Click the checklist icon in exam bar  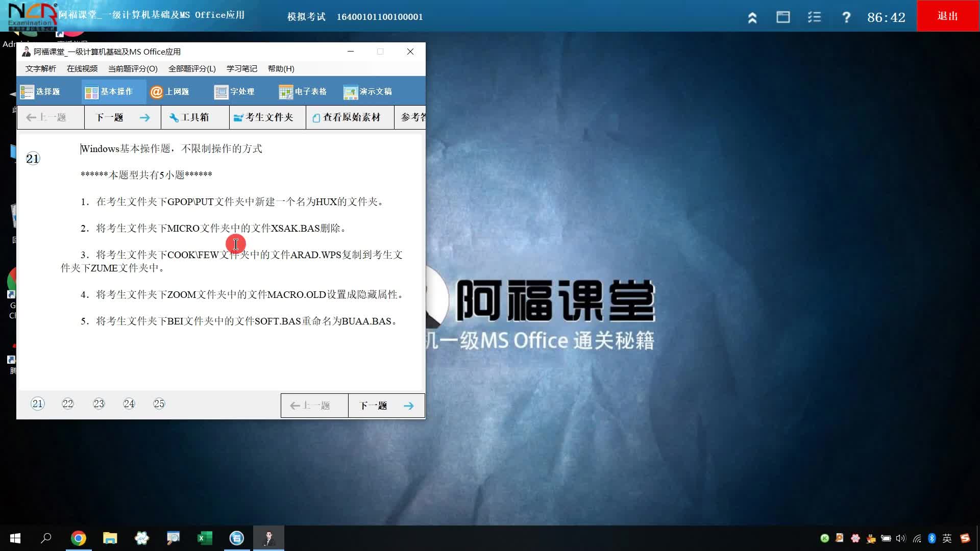click(x=814, y=17)
